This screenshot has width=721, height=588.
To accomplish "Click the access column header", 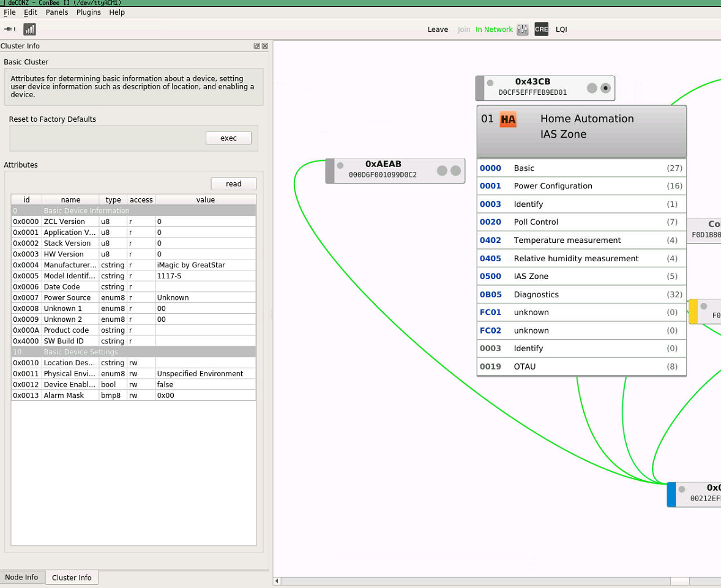I will [x=141, y=199].
